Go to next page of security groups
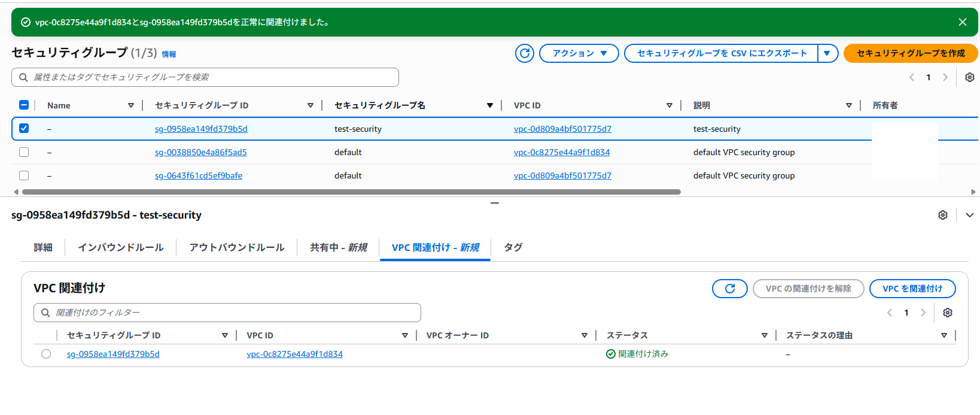980x415 pixels. 945,77
